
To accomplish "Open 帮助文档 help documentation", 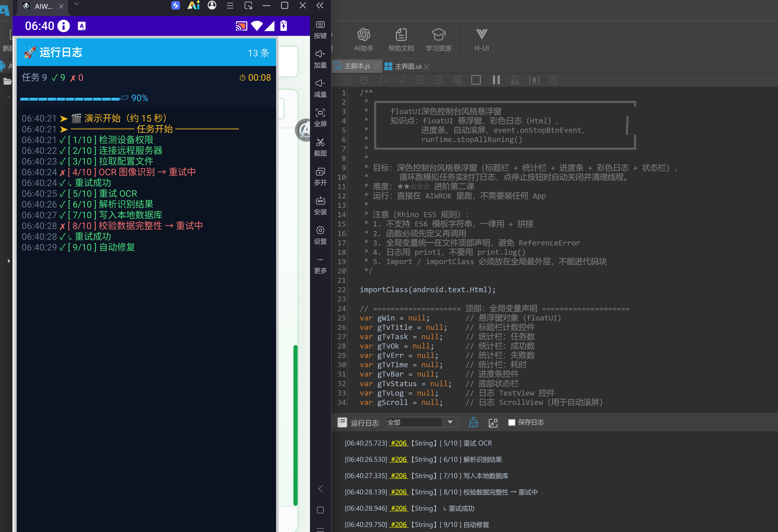I will pos(401,40).
